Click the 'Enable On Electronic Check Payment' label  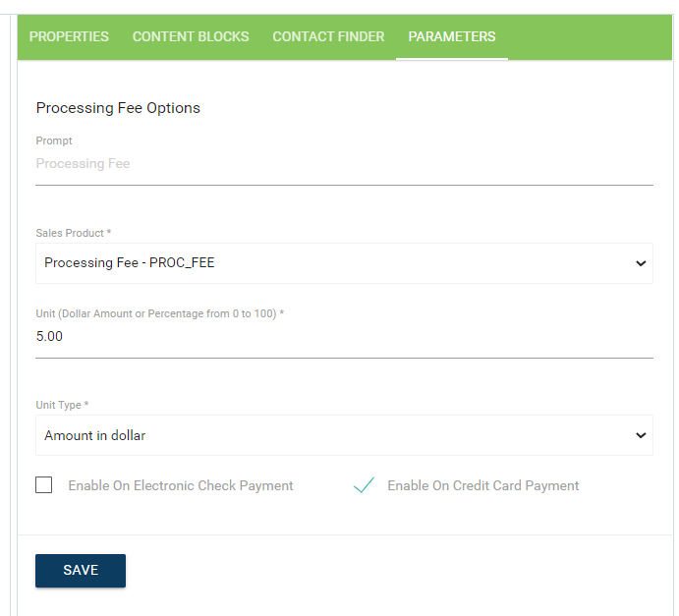[181, 485]
